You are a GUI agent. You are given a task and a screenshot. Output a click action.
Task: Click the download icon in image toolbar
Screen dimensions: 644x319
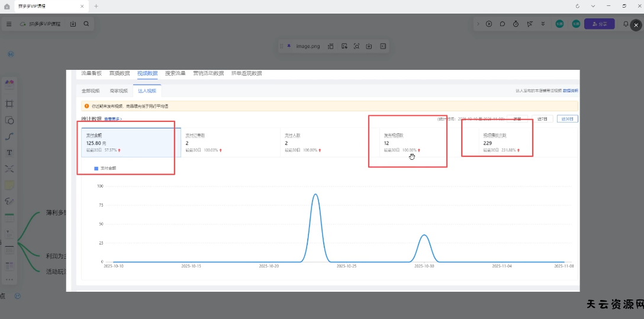[369, 46]
